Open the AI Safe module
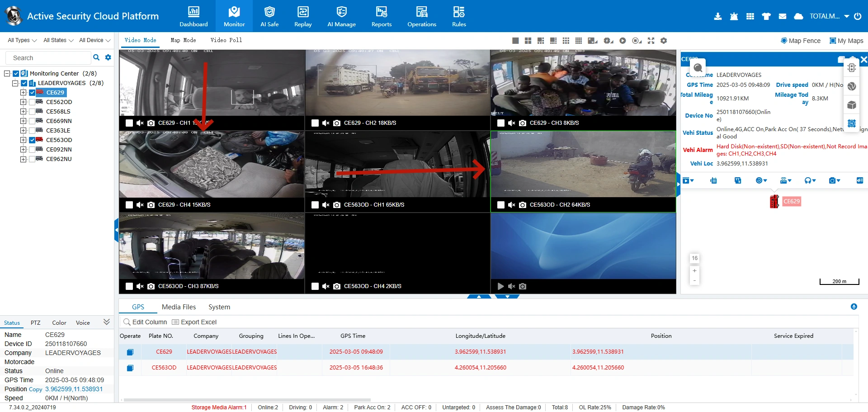Image resolution: width=868 pixels, height=412 pixels. click(x=269, y=16)
